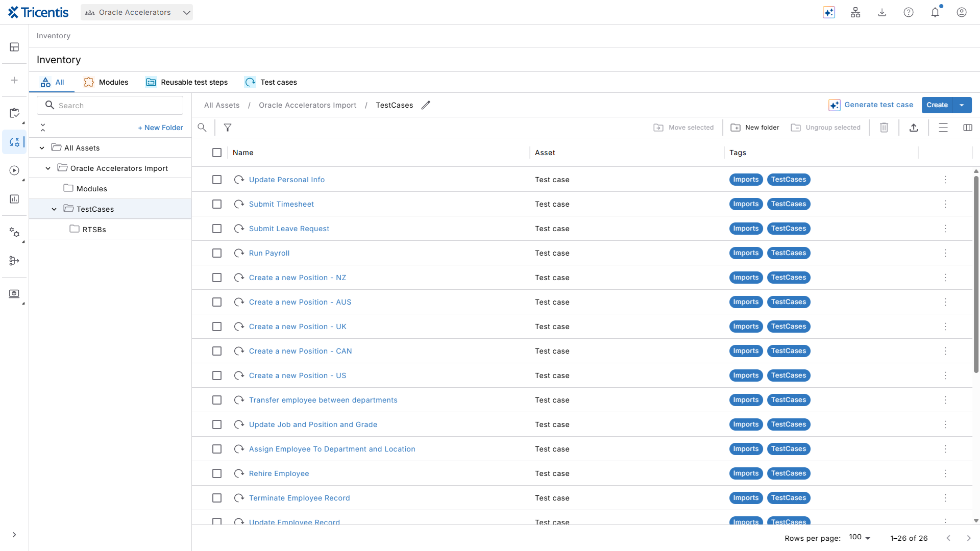Screen dimensions: 980x551
Task: Select the Submit Leave Request checkbox
Action: pos(217,229)
